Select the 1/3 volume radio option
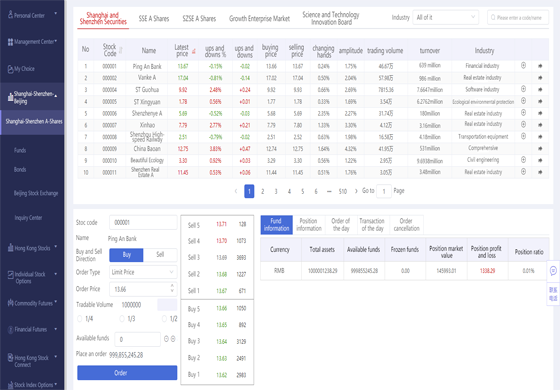Image resolution: width=560 pixels, height=390 pixels. coord(122,319)
